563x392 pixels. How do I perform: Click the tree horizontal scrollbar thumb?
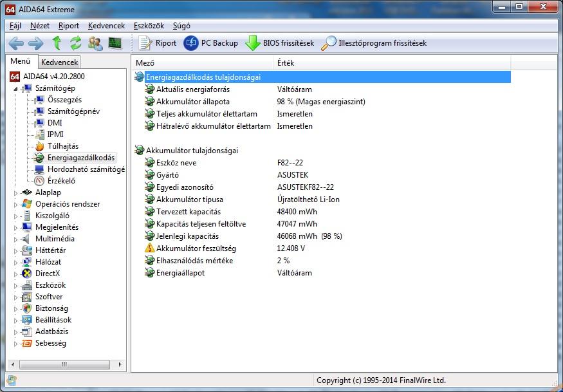(x=64, y=364)
